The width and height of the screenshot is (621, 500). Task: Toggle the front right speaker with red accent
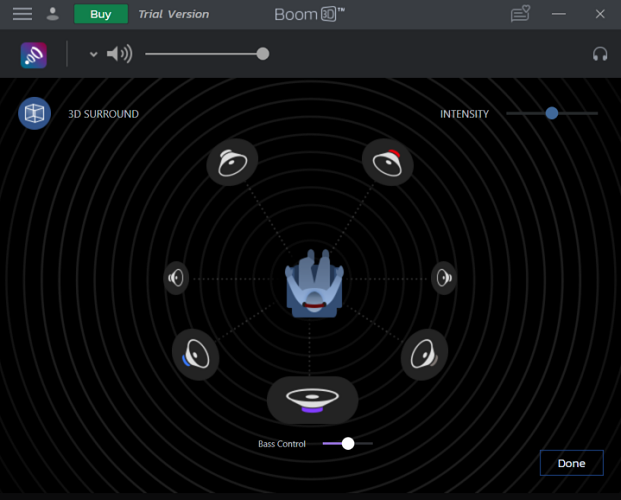pos(388,162)
